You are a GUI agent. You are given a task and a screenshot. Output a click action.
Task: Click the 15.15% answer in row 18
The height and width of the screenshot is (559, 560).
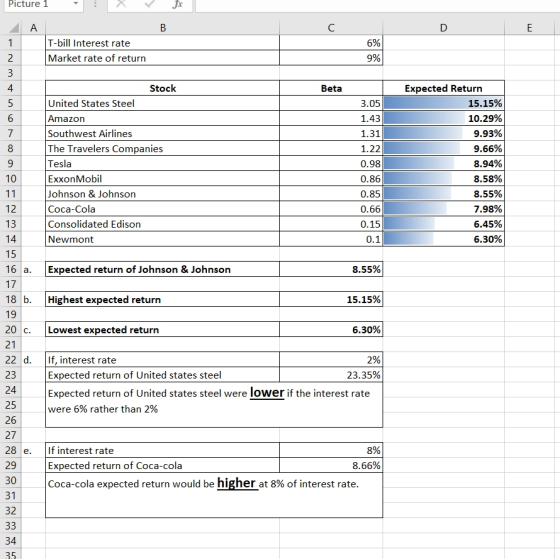(x=331, y=299)
